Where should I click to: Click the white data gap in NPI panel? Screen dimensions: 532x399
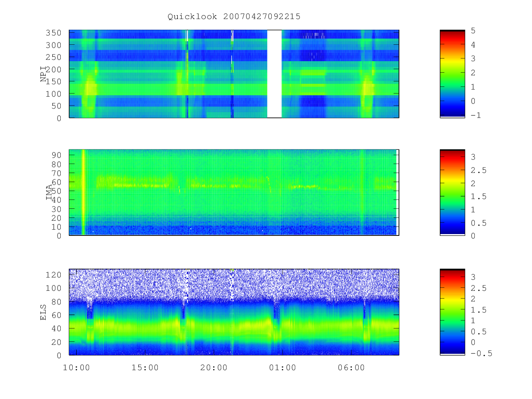coord(274,74)
